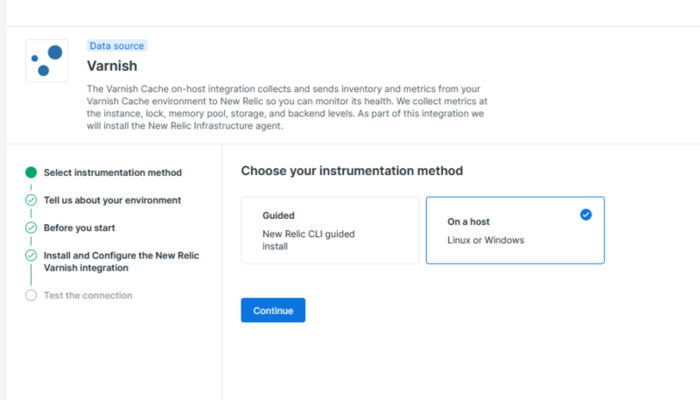Click the Varnish logo icon

tap(47, 60)
